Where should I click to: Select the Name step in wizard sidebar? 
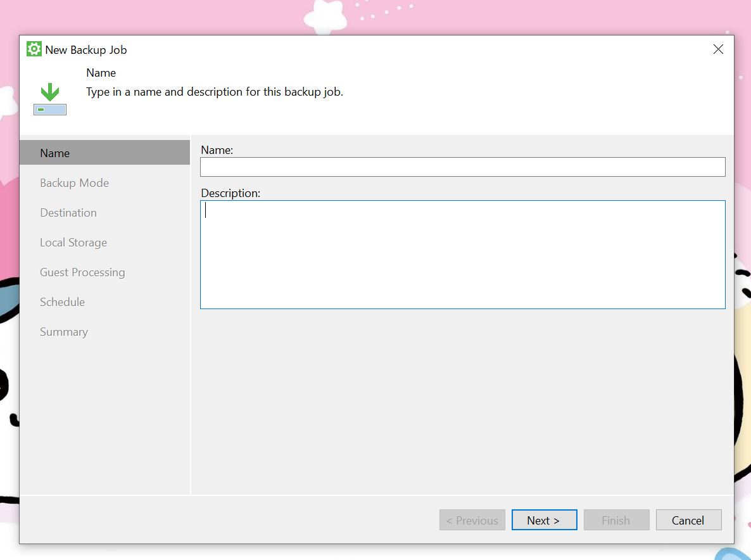[104, 153]
